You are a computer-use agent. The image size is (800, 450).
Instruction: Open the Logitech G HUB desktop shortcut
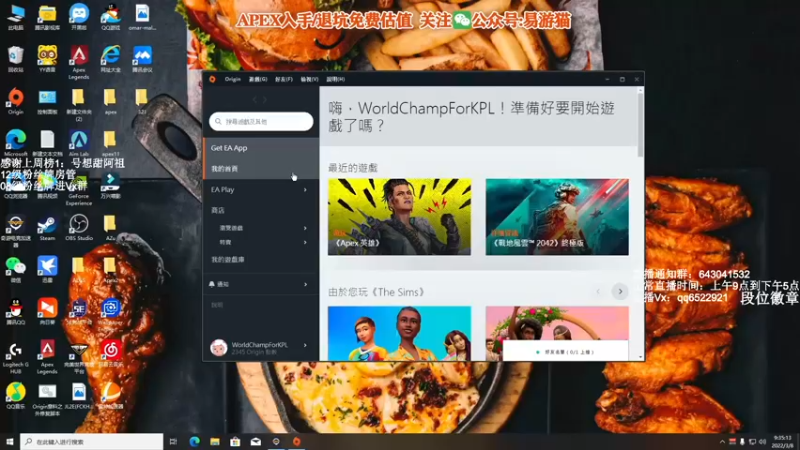16,356
